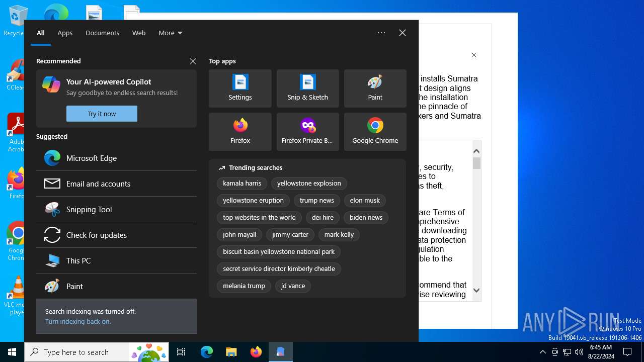This screenshot has height=362, width=644.
Task: Click Turn indexing back on link
Action: tap(78, 321)
